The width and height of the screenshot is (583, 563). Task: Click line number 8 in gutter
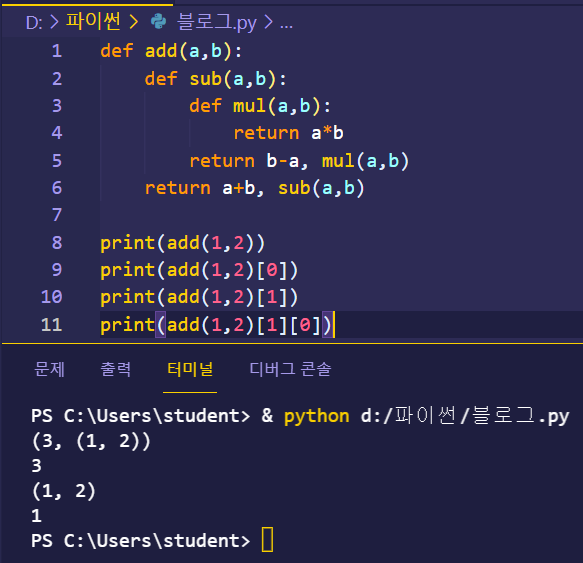pos(57,243)
